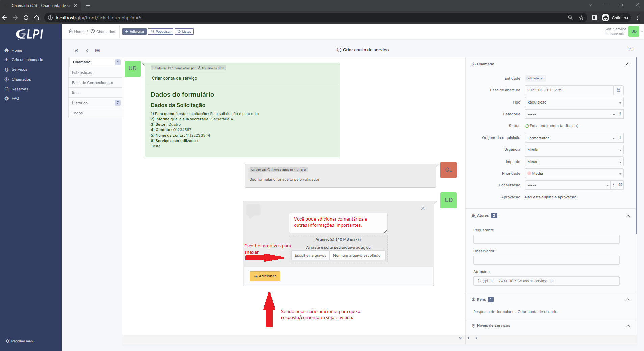Click the calendar icon beside Data de abertura

[618, 90]
